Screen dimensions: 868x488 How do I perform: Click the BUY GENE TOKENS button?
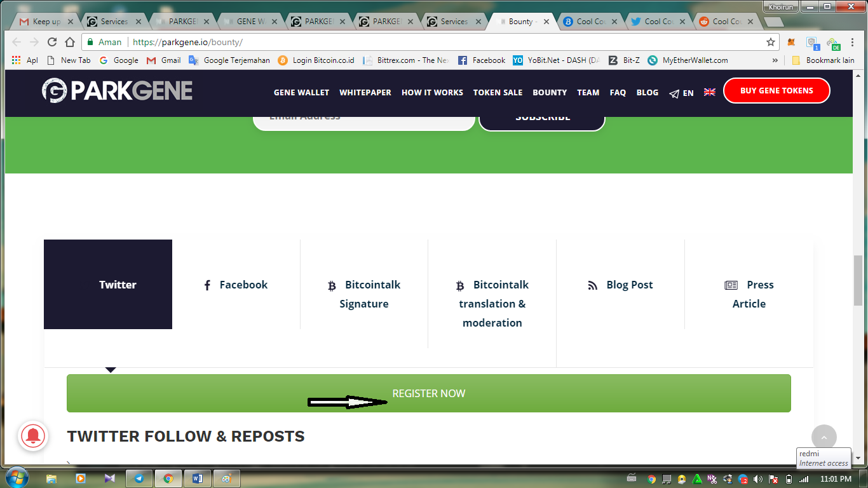pyautogui.click(x=776, y=90)
